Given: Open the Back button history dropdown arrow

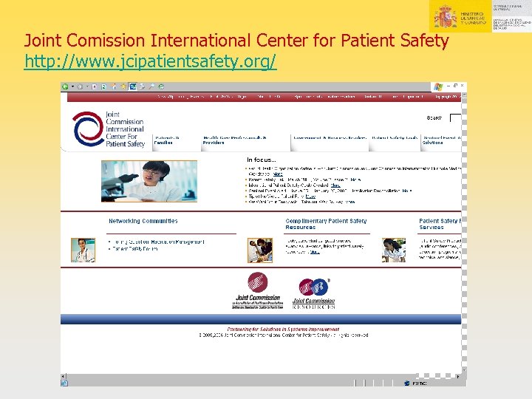Looking at the screenshot, I should coord(72,86).
